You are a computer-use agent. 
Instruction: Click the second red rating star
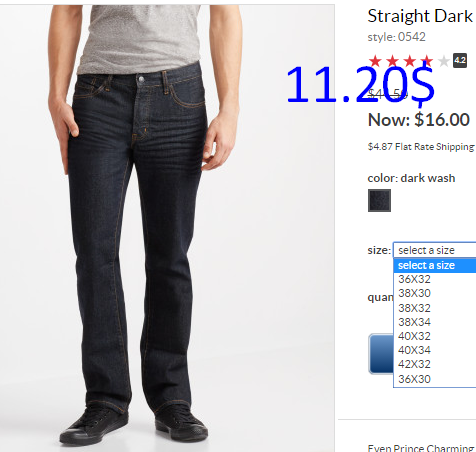(393, 61)
